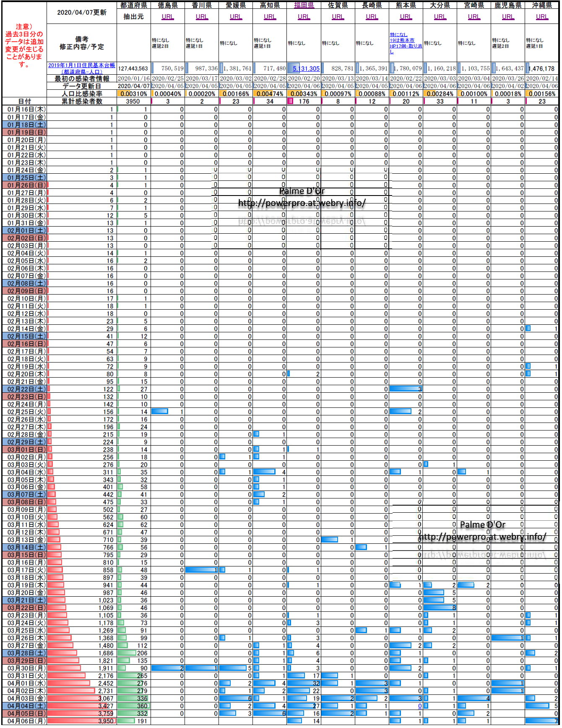Select the date cell 01月16日(木)
This screenshot has width=562, height=728.
click(24, 110)
